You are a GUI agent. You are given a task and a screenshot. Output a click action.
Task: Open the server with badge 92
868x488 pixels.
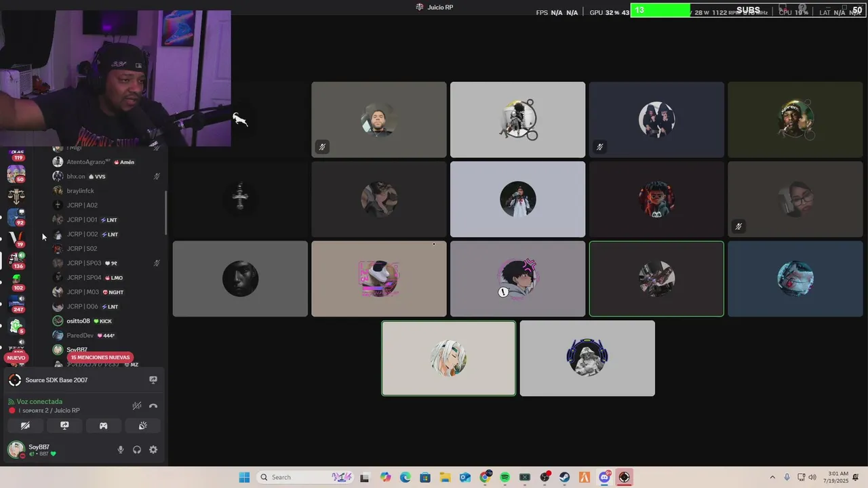(x=16, y=218)
